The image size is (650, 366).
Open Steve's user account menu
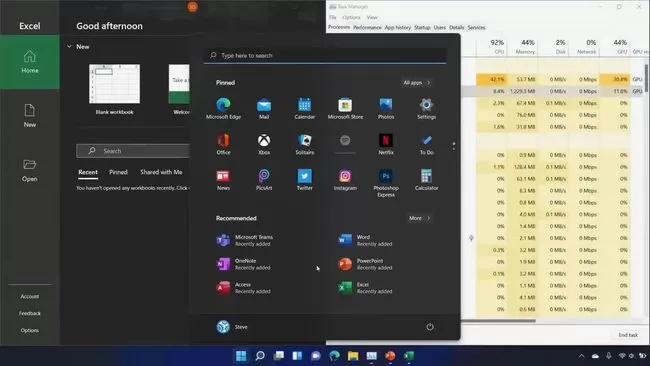coord(232,327)
